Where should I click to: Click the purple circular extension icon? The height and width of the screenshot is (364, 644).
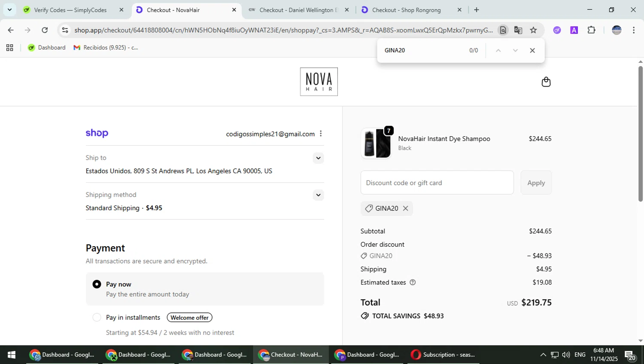point(557,30)
